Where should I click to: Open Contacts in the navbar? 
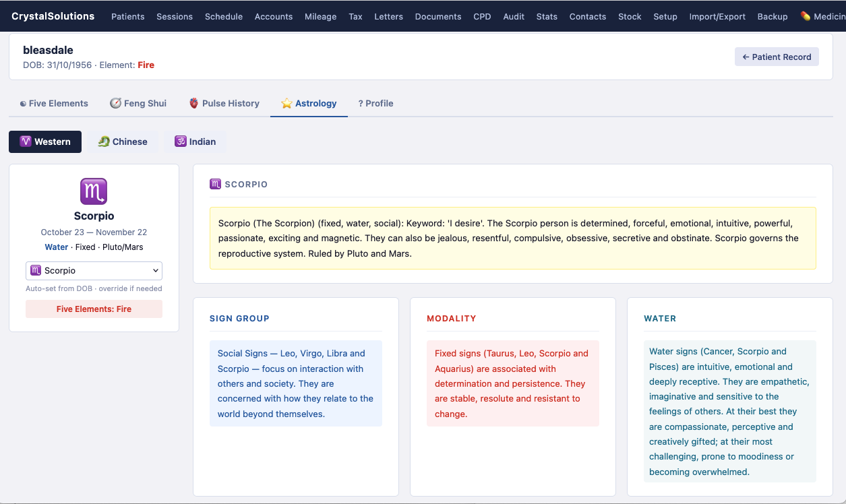[x=588, y=16]
